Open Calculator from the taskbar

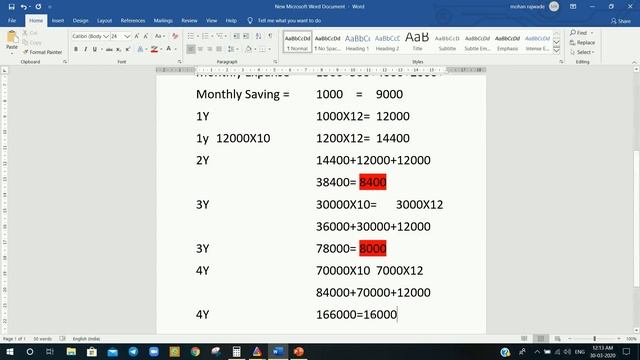[236, 351]
